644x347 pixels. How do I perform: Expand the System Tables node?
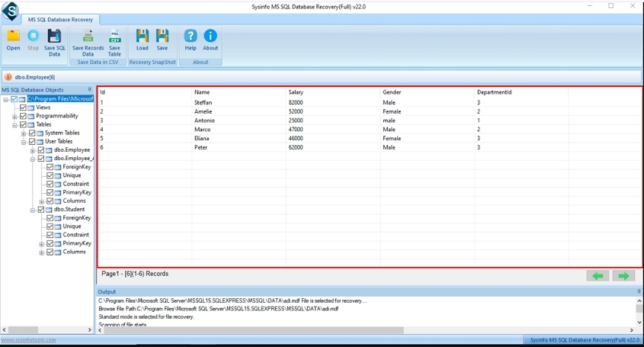(x=24, y=133)
